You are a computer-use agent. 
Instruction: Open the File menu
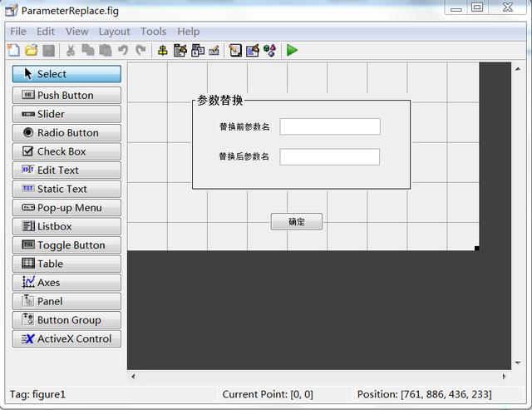18,32
